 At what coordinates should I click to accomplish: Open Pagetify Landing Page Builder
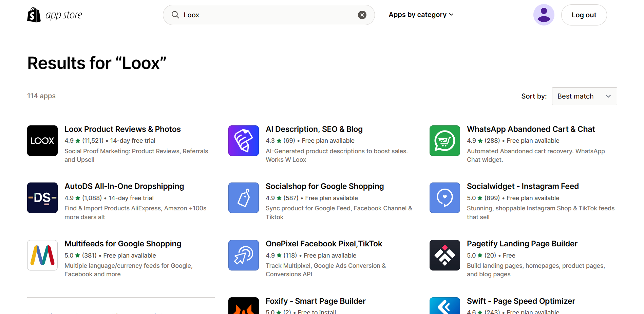[x=522, y=244]
